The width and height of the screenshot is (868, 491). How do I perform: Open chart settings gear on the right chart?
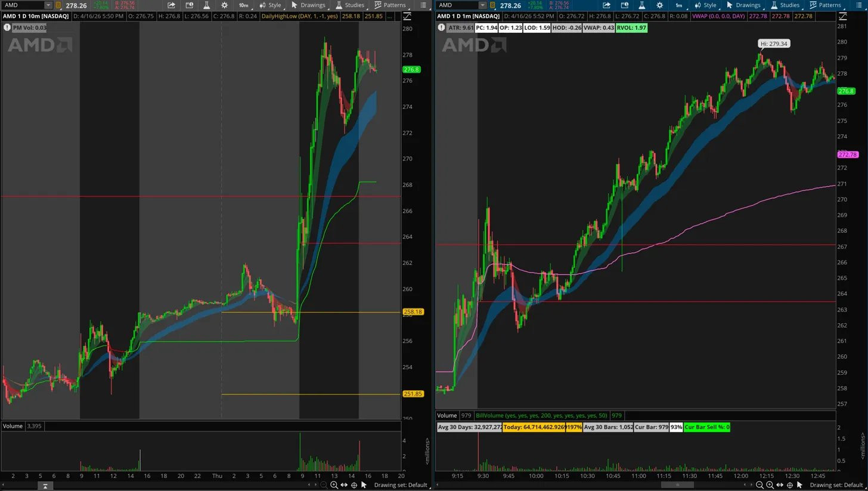point(659,5)
